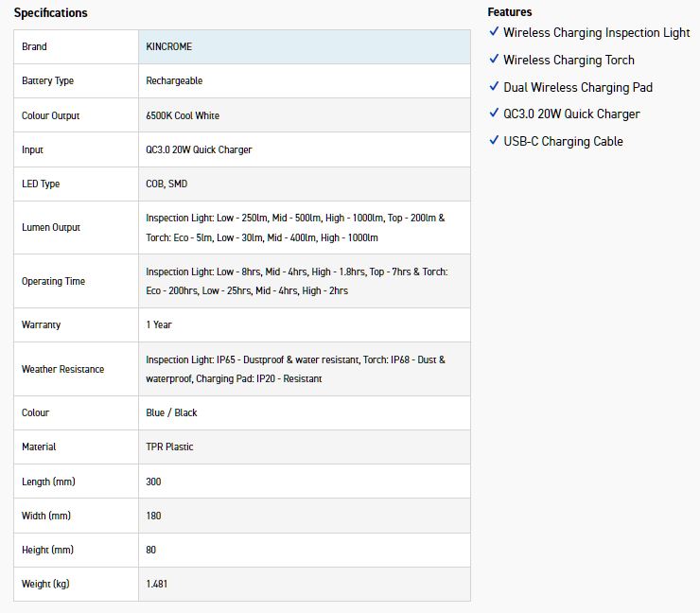This screenshot has width=700, height=613.
Task: Click the Lumen Output row label
Action: tap(51, 227)
